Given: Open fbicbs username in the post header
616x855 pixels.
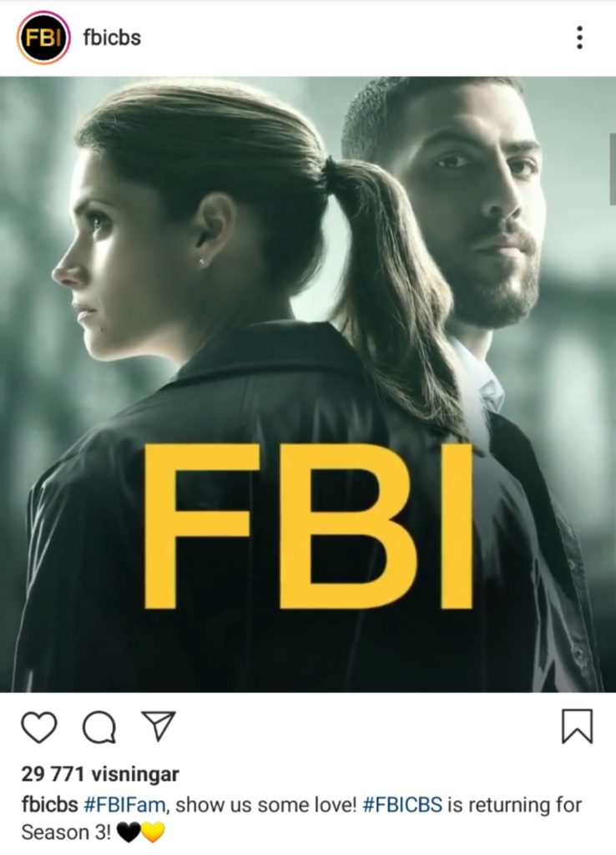Looking at the screenshot, I should [112, 38].
